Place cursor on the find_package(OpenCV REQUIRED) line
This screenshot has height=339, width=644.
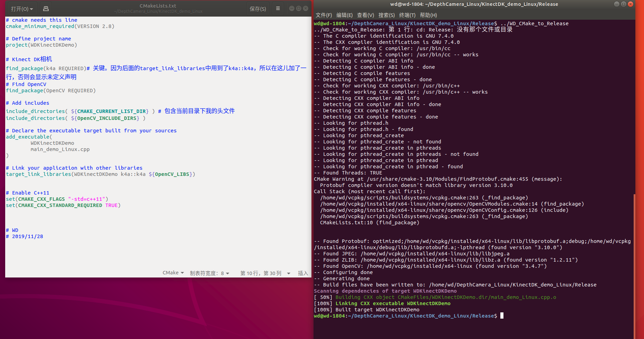tap(51, 90)
